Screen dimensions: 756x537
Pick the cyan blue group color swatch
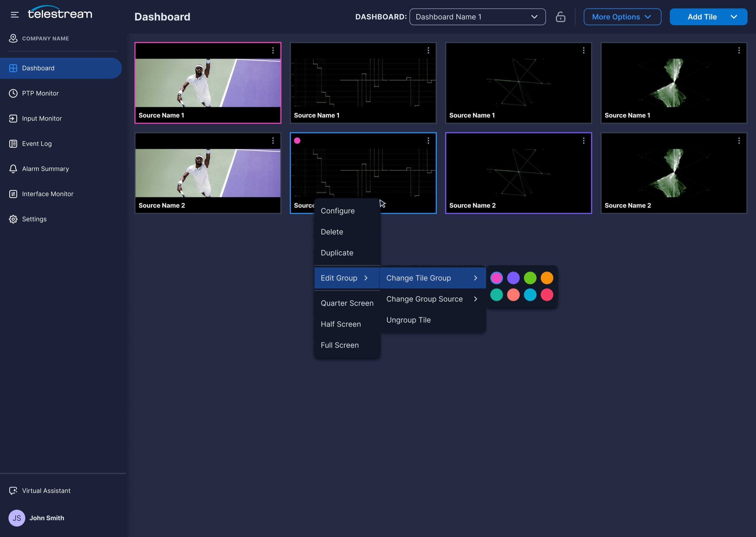[530, 295]
